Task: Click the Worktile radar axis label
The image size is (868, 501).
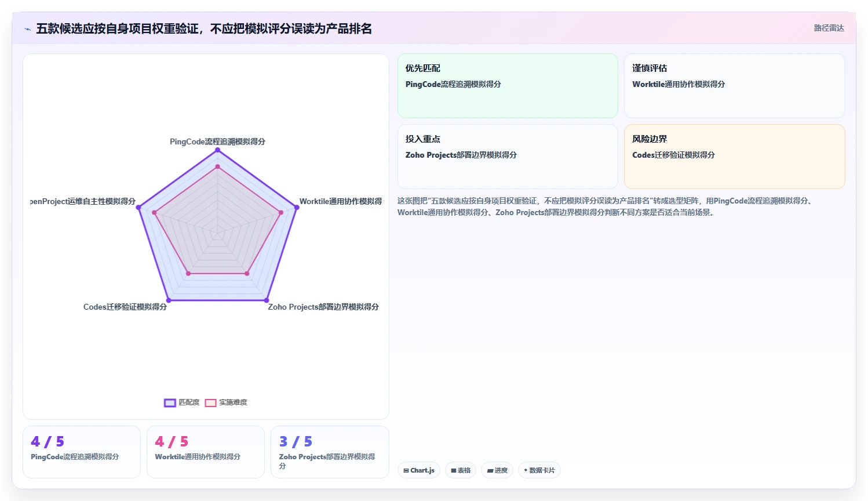Action: coord(341,201)
